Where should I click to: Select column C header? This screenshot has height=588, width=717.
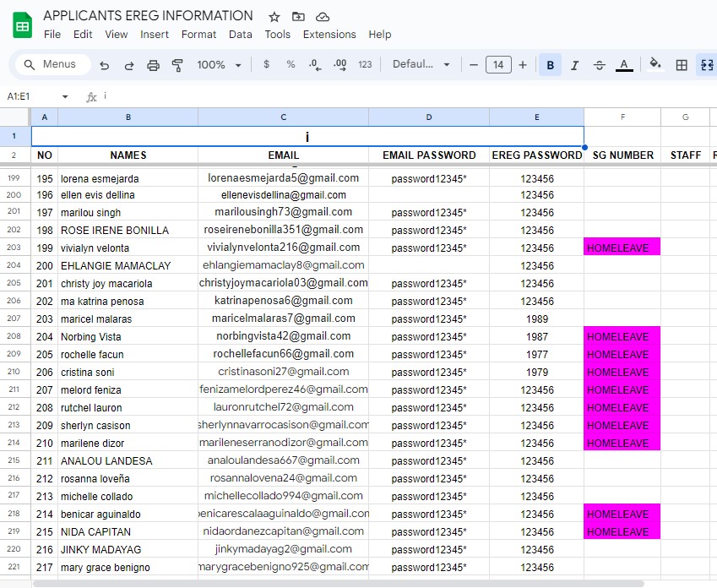(284, 117)
